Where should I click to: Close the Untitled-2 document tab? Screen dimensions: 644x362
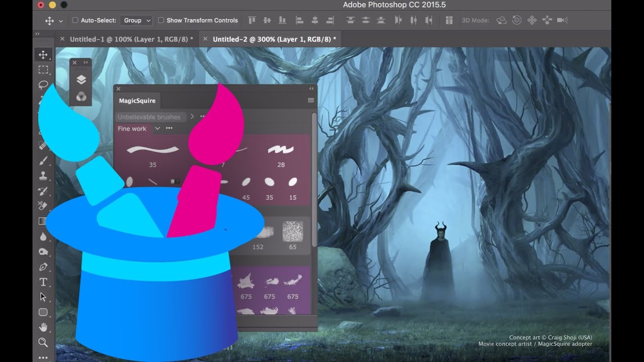[x=205, y=39]
